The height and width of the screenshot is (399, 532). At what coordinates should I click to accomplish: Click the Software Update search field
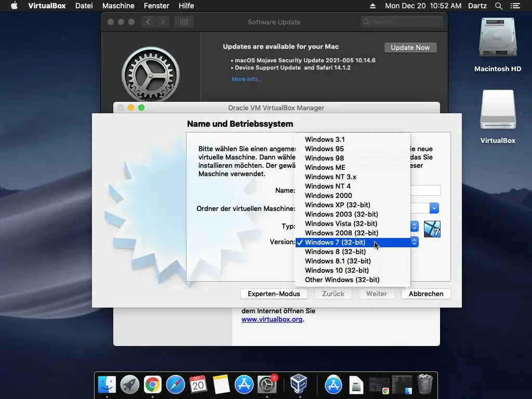(x=402, y=22)
